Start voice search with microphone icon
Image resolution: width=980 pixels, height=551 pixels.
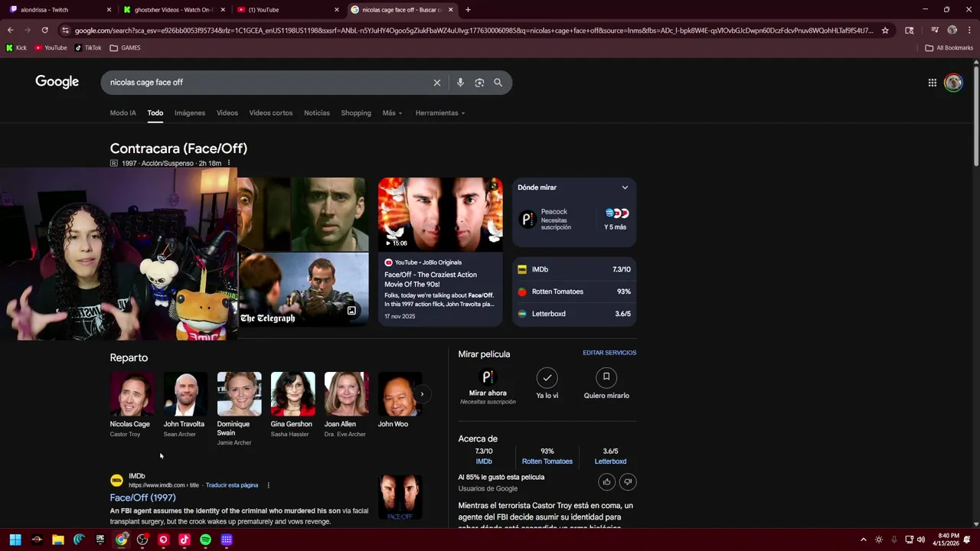460,83
